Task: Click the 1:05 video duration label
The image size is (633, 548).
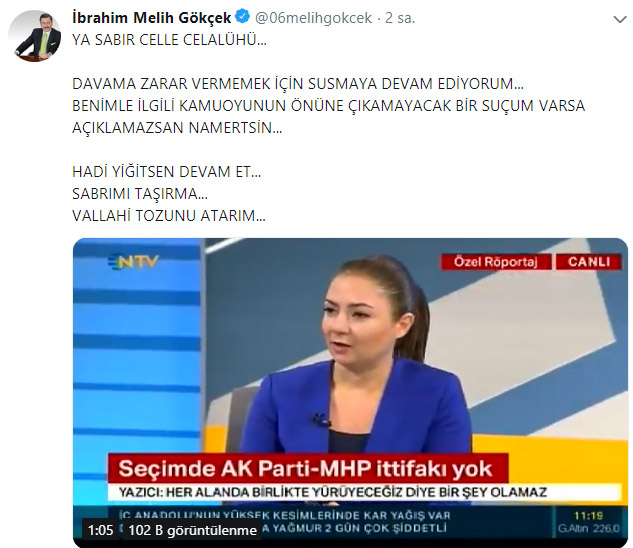Action: [x=101, y=530]
